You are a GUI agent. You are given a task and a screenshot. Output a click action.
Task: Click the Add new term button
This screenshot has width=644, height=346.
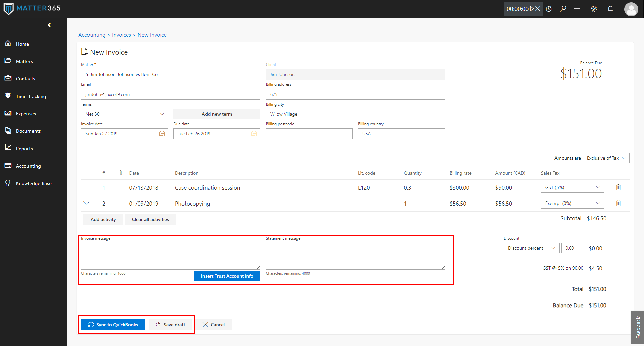pos(217,114)
